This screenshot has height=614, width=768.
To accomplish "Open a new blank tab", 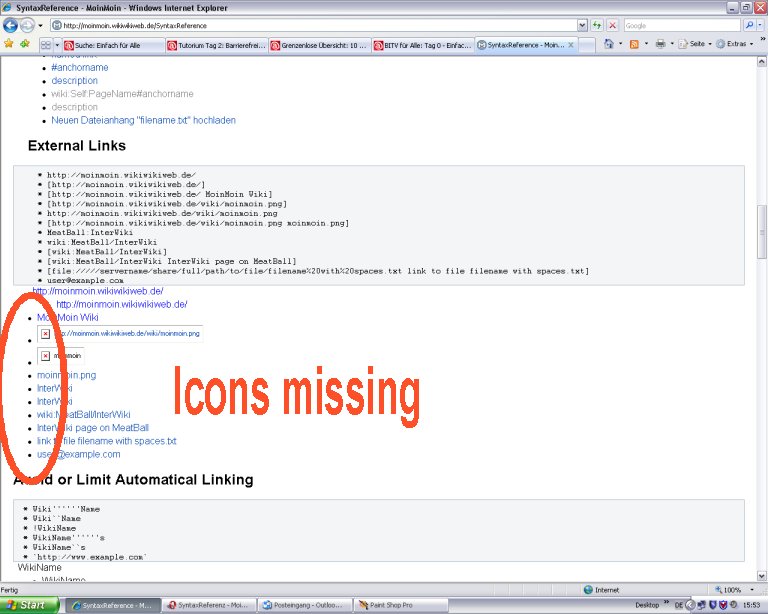I will [587, 45].
